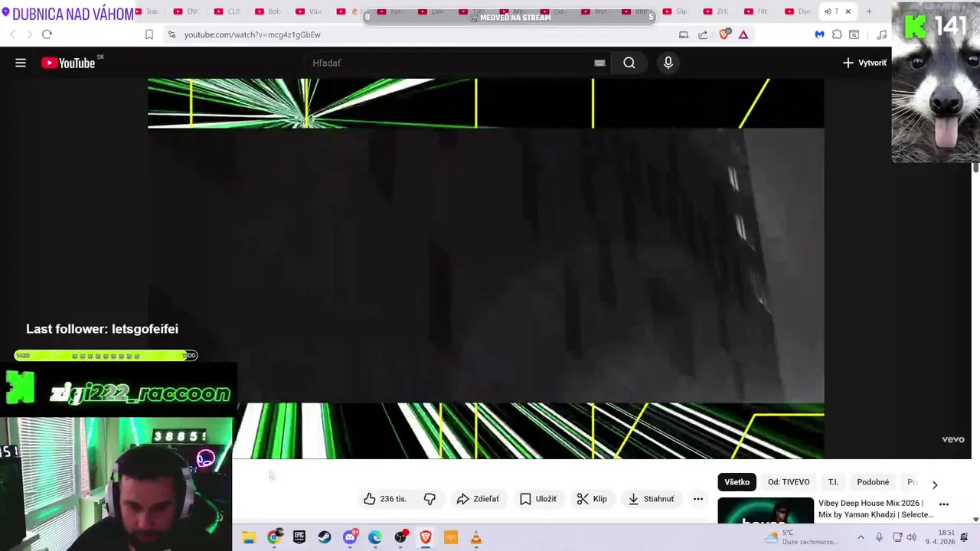
Task: Select the Od: TIVEVO chip
Action: (789, 482)
